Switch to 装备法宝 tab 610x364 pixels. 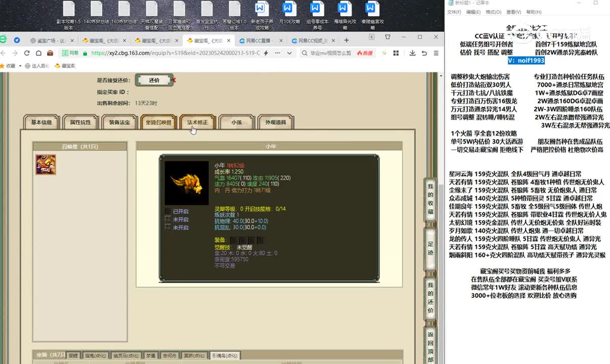pos(119,122)
